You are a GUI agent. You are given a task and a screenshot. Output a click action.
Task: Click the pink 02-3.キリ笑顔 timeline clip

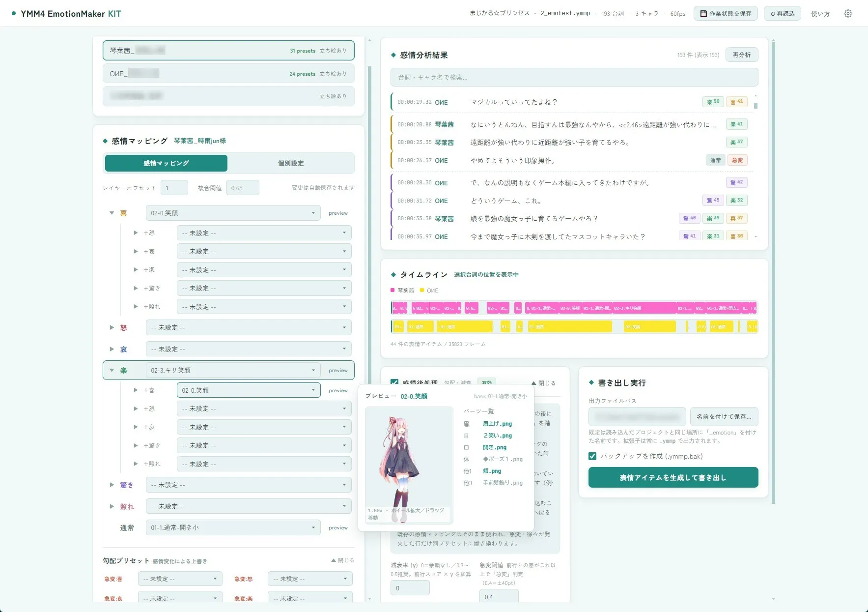644,308
